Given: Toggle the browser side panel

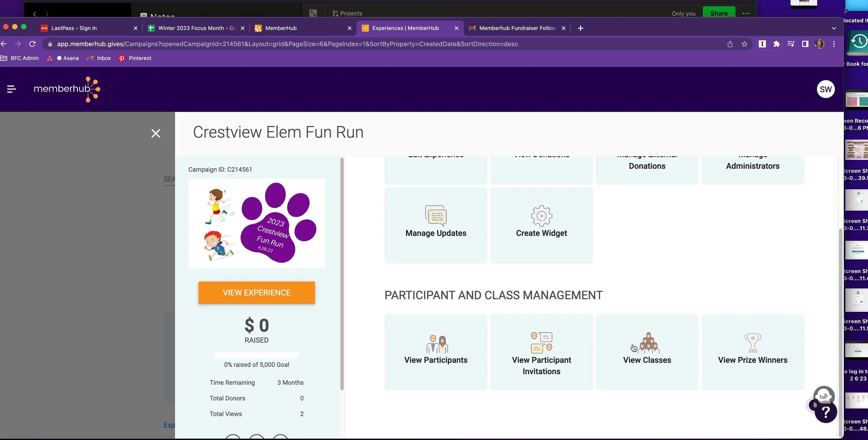Looking at the screenshot, I should 805,44.
